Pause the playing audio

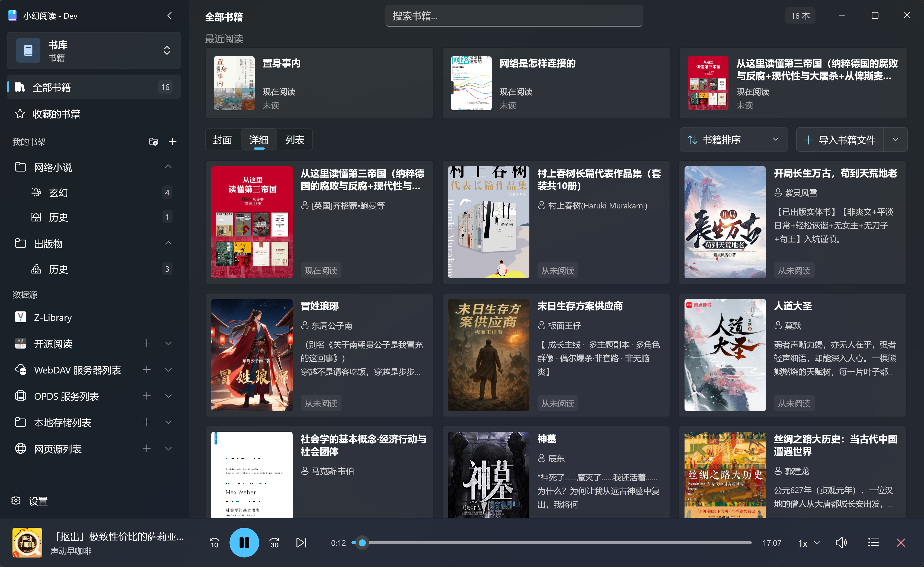(244, 543)
